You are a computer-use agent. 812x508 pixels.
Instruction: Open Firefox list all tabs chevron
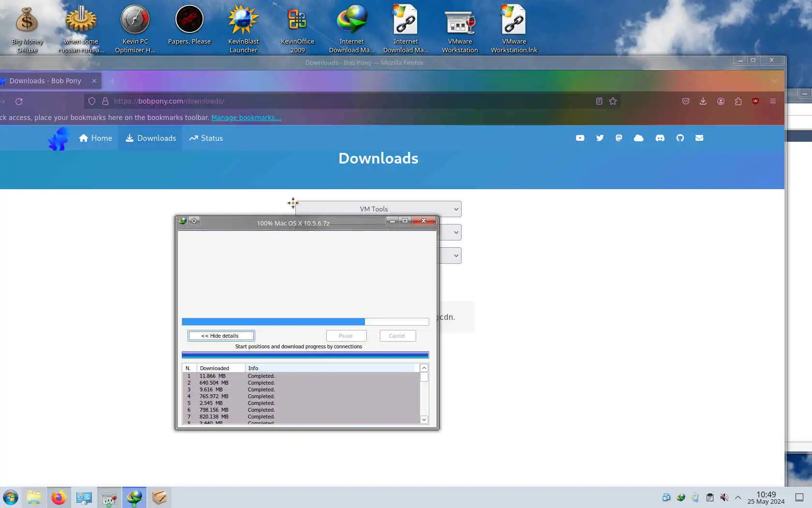(774, 81)
